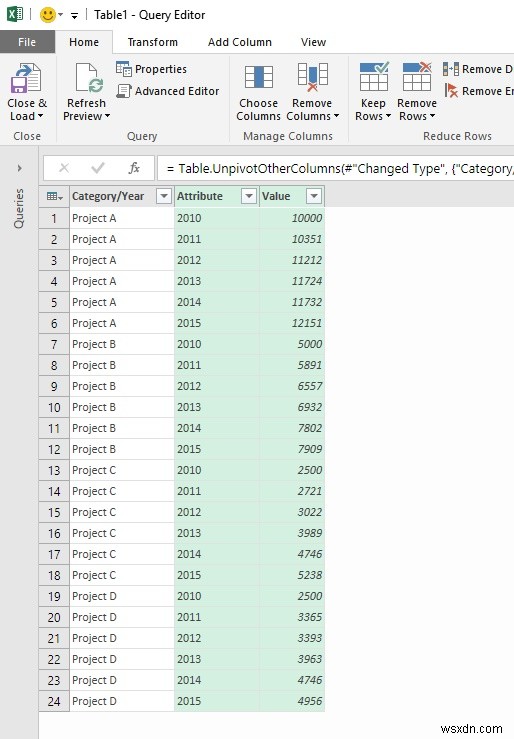Open the File menu
Image resolution: width=514 pixels, height=739 pixels.
tap(27, 42)
